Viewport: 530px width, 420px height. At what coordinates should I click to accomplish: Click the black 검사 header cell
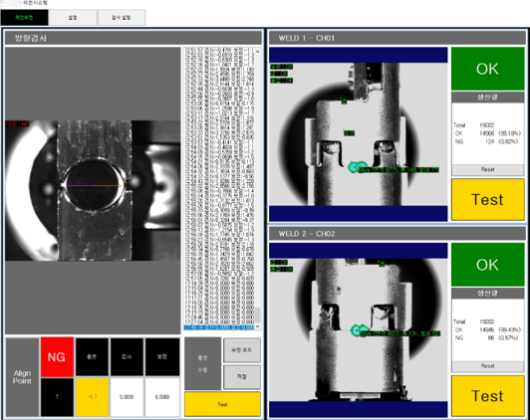tap(127, 357)
